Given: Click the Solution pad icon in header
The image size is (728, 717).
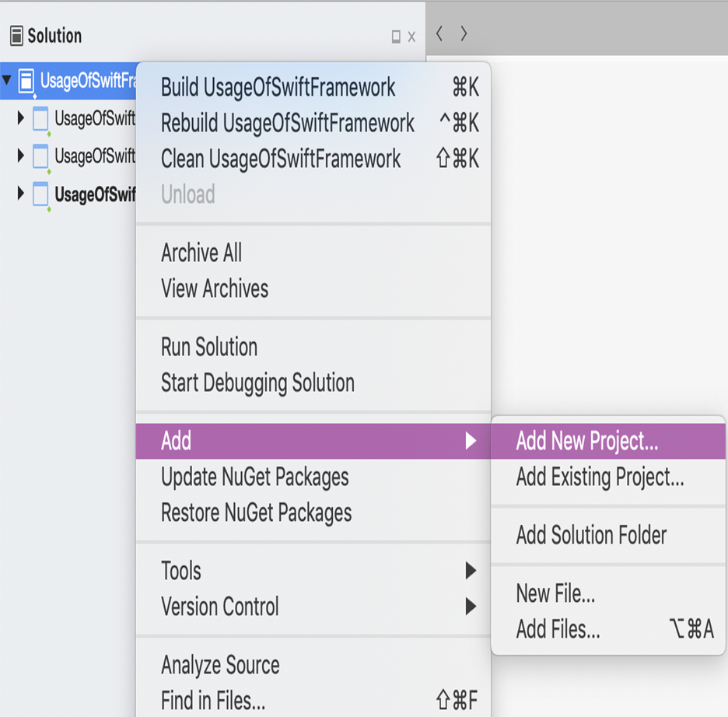Looking at the screenshot, I should pyautogui.click(x=16, y=36).
